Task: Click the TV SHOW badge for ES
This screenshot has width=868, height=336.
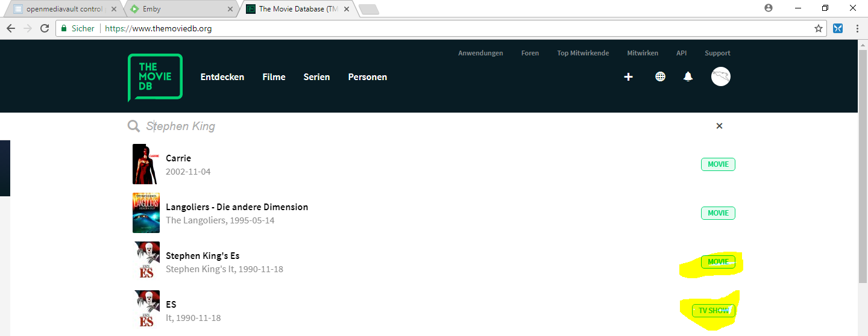Action: coord(714,311)
